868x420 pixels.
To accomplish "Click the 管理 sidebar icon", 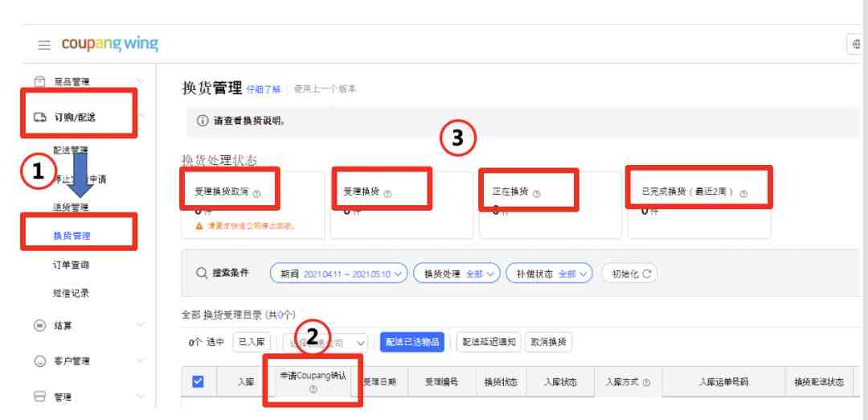I will [40, 397].
